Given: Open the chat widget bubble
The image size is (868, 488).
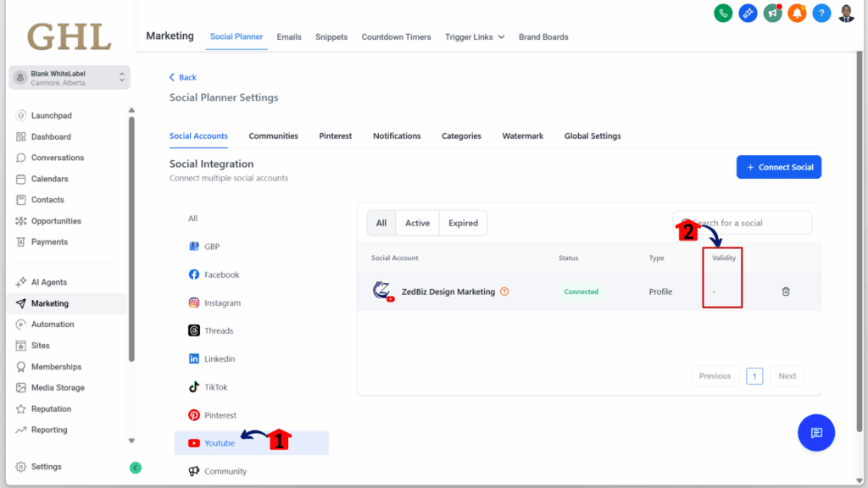Looking at the screenshot, I should [815, 432].
